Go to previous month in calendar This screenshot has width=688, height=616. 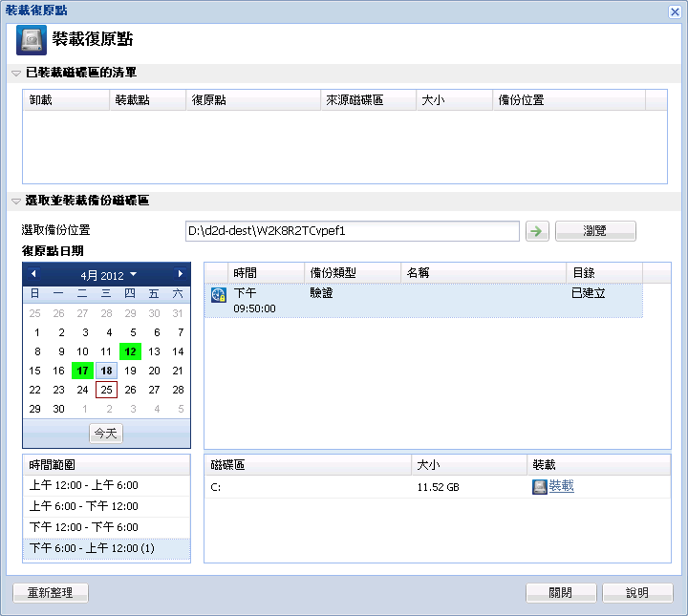pyautogui.click(x=33, y=274)
